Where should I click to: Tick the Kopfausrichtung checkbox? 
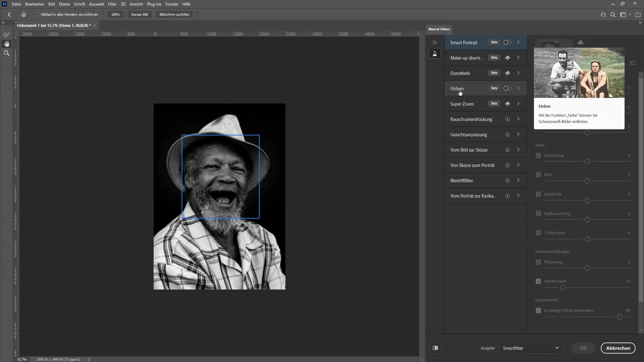tap(538, 214)
